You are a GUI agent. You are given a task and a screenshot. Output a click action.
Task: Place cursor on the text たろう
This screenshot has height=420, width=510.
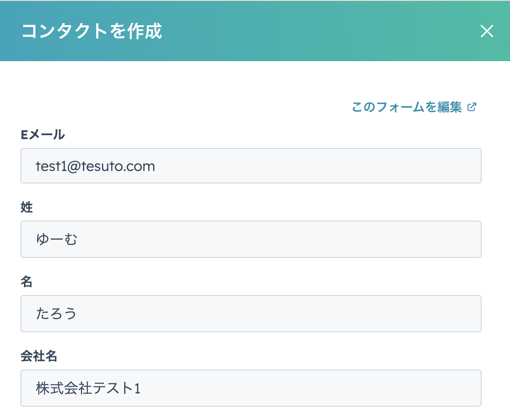click(x=57, y=314)
